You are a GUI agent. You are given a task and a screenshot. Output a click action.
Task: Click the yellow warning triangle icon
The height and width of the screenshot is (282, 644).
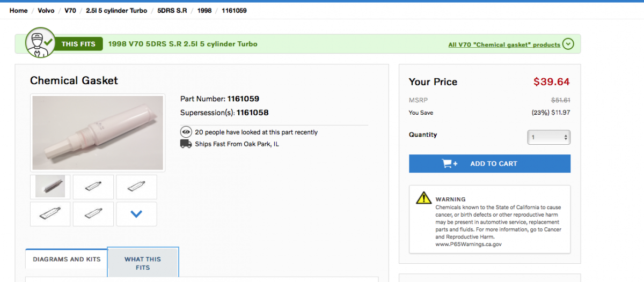click(423, 198)
